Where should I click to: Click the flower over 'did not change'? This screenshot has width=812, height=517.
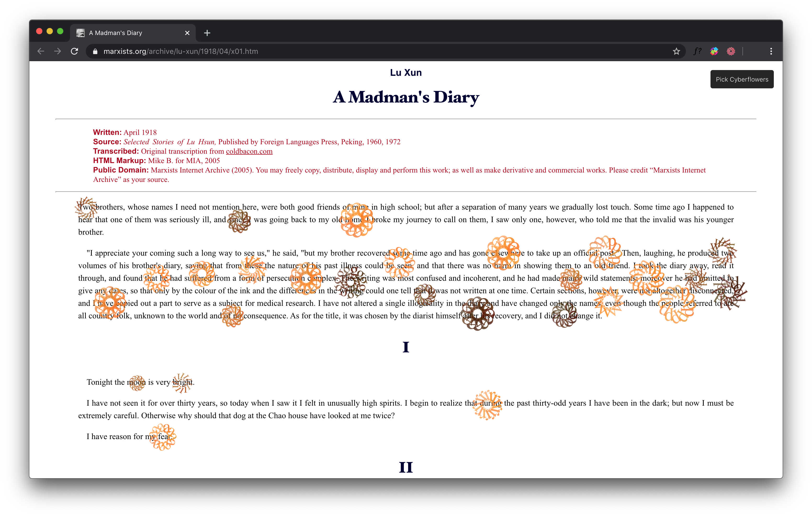tap(565, 314)
